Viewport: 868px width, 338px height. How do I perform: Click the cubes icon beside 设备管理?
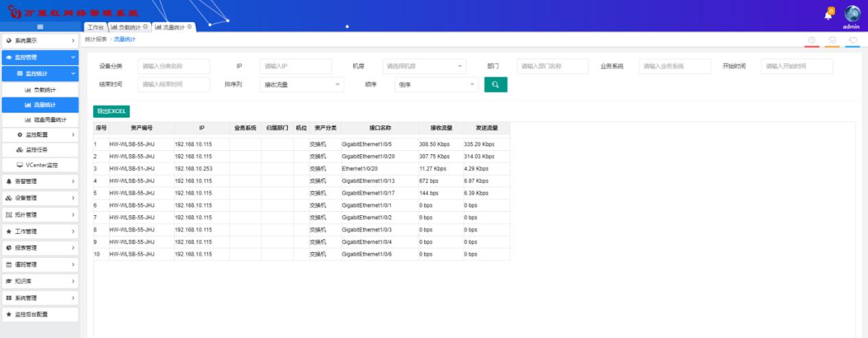point(10,198)
